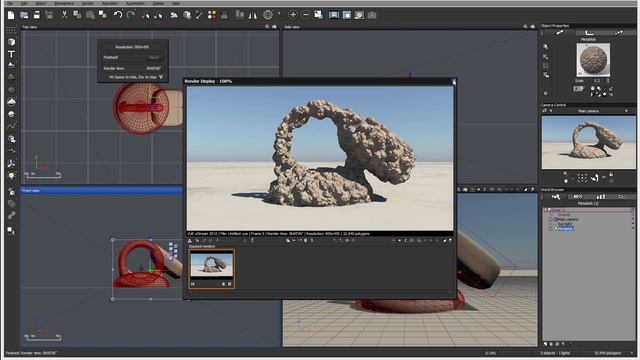Select the terrain mountain tool in left toolbar
Screen dimensions: 640x360
tap(11, 65)
